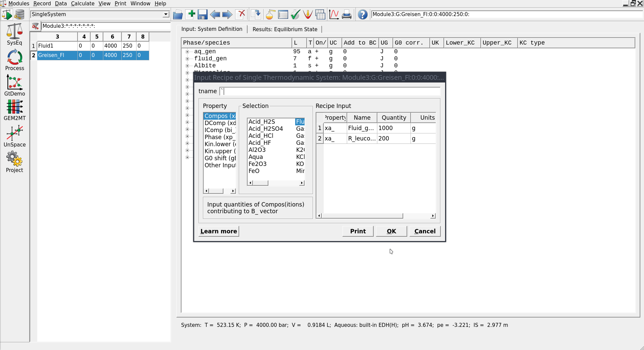
Task: Open the UnSpace module
Action: [14, 136]
